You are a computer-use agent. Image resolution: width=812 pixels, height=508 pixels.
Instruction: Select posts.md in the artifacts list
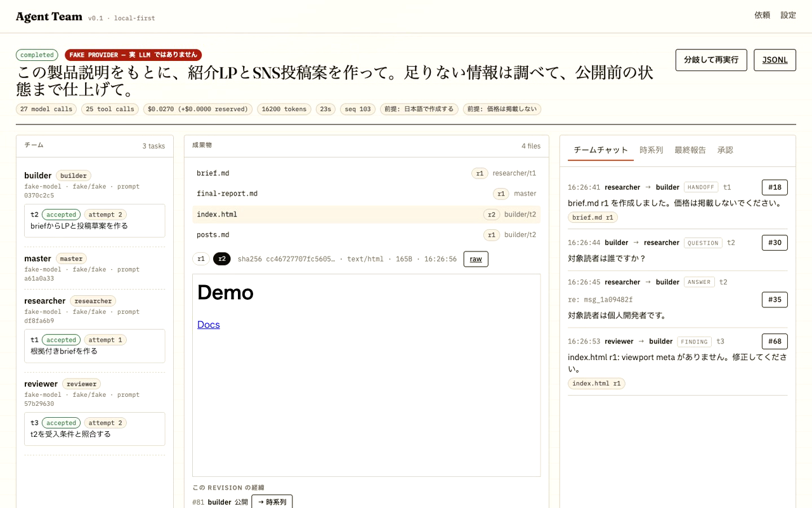[366, 235]
